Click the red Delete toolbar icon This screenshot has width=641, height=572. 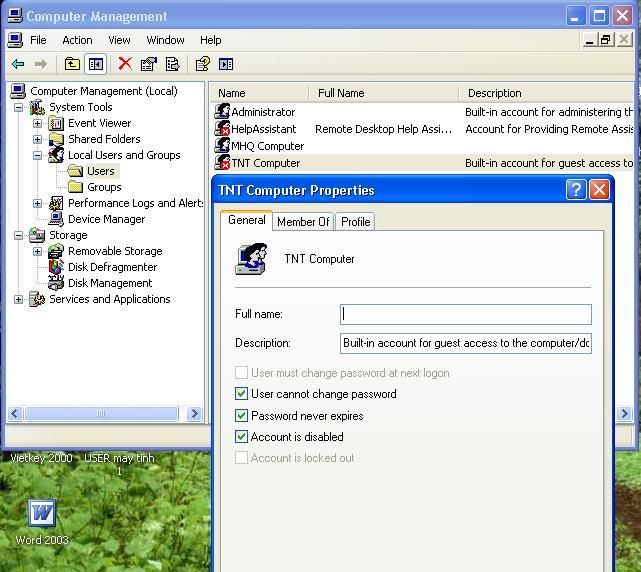click(125, 64)
